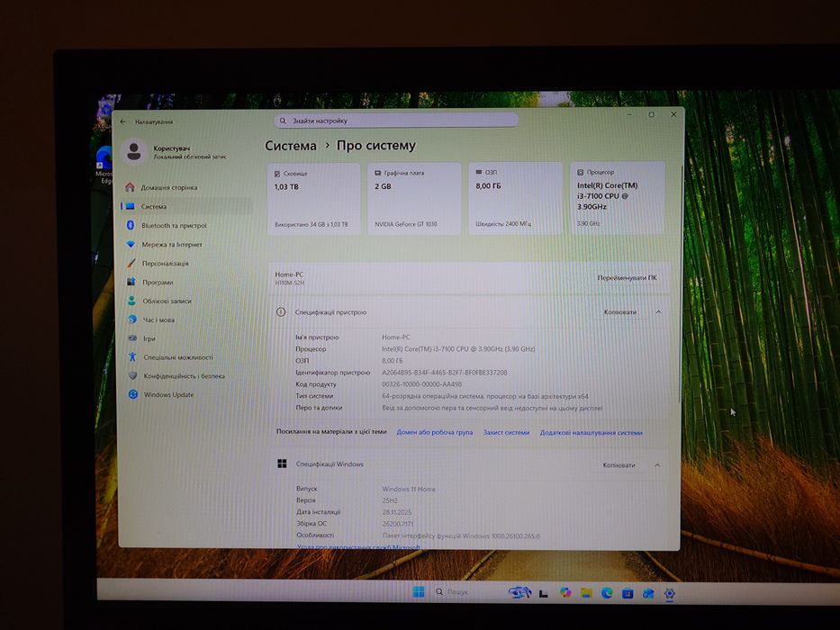Open Угода про використання служб Microsoft link
Screen dimensions: 840x630
pos(358,547)
